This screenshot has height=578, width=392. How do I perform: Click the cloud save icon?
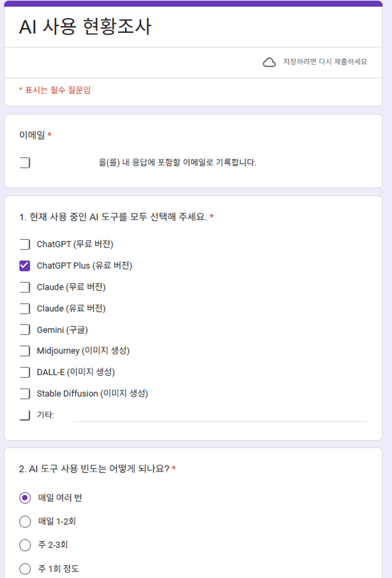tap(270, 62)
